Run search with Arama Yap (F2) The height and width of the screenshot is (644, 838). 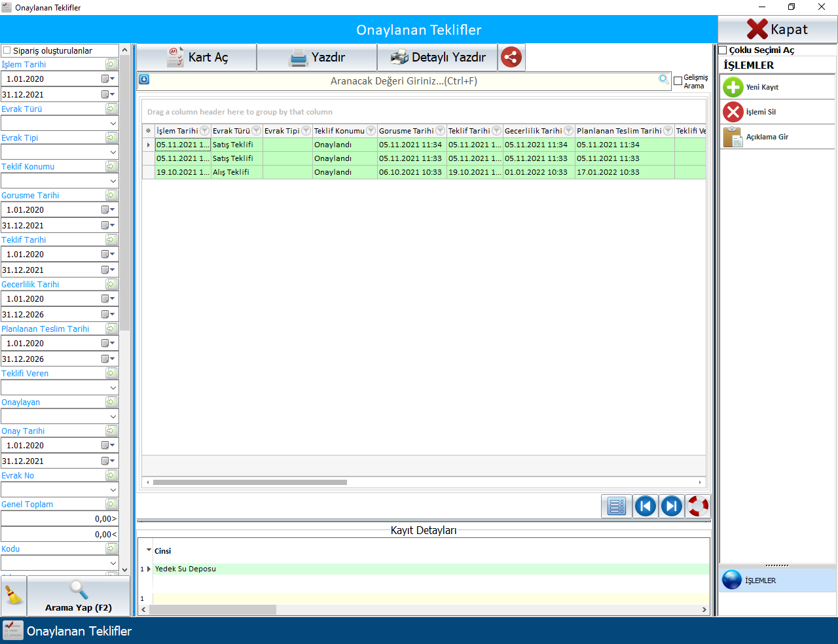click(79, 596)
